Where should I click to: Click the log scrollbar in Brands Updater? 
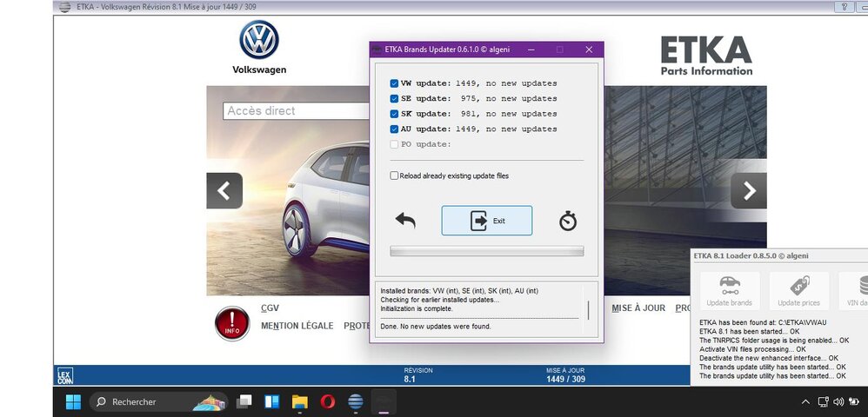588,309
